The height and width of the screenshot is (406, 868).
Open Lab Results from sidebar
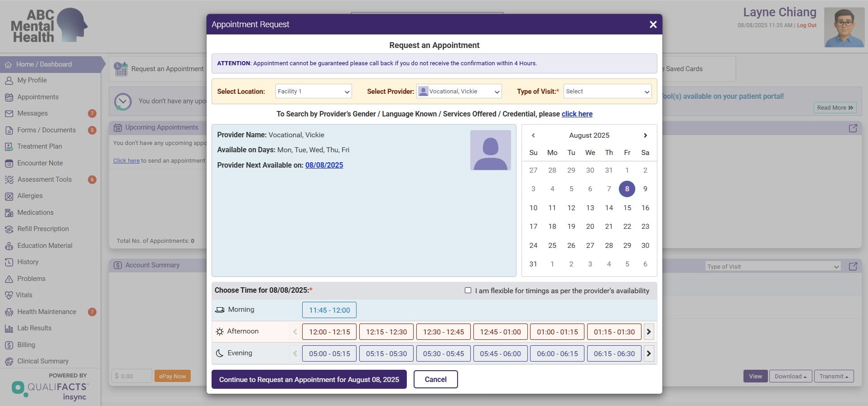point(34,328)
